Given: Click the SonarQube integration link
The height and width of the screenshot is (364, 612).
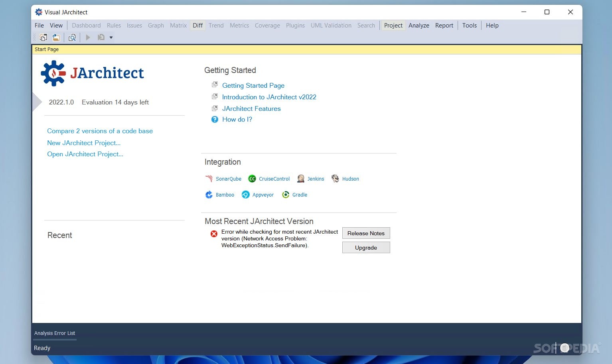Looking at the screenshot, I should pyautogui.click(x=229, y=179).
